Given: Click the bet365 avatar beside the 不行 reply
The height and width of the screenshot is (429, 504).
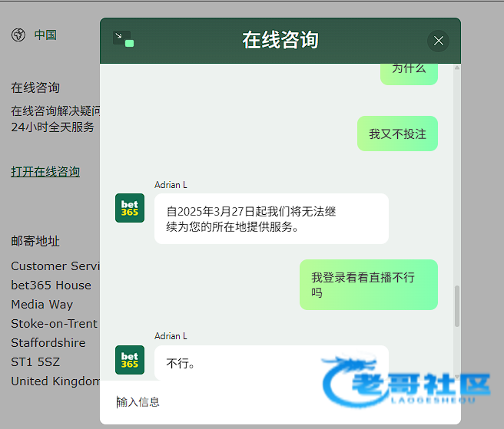Looking at the screenshot, I should (x=130, y=360).
